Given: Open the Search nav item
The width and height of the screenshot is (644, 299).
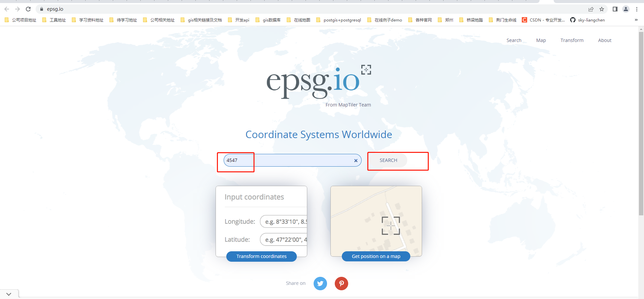Looking at the screenshot, I should click(514, 40).
